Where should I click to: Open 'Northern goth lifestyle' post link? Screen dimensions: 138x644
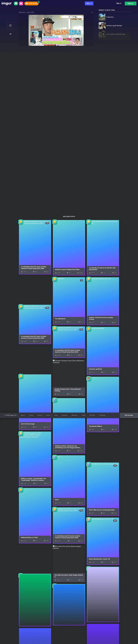(114, 26)
